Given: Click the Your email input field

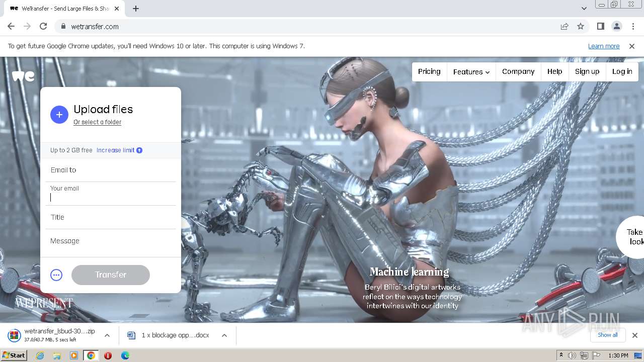Looking at the screenshot, I should pos(111,194).
